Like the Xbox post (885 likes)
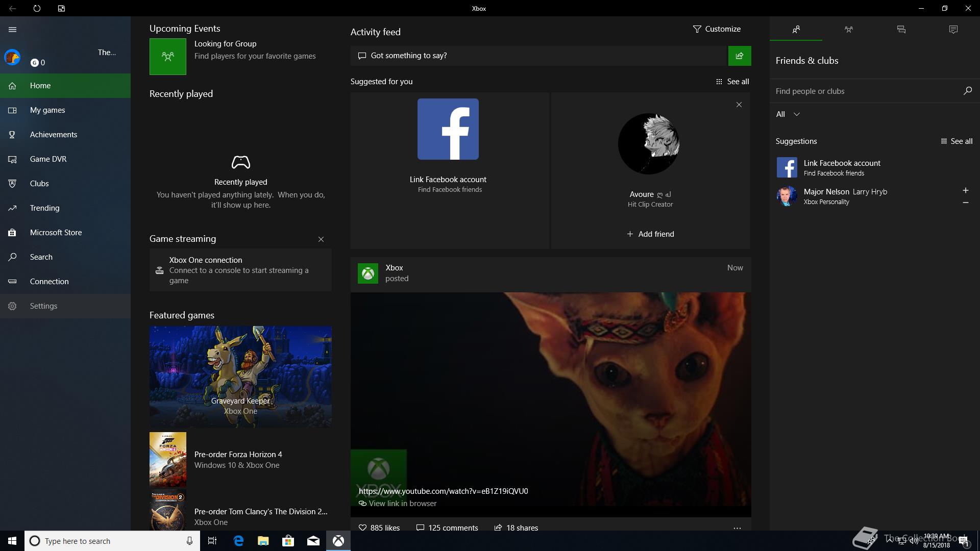The image size is (980, 551). point(379,528)
